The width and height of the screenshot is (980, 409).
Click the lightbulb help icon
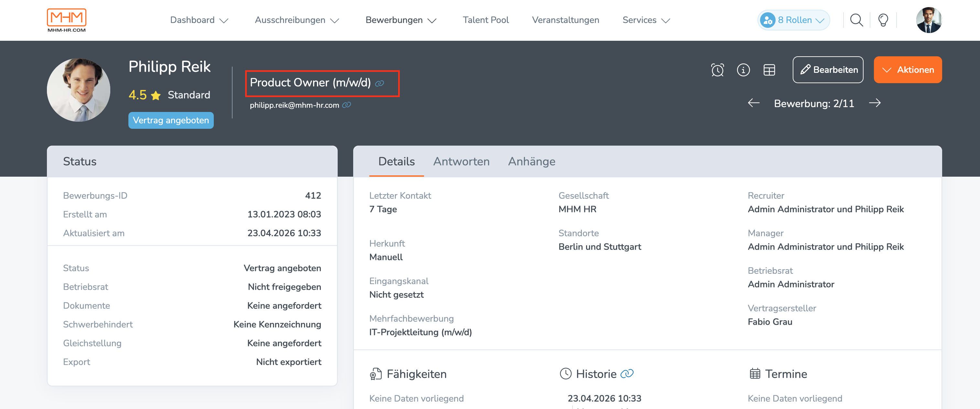pyautogui.click(x=883, y=20)
